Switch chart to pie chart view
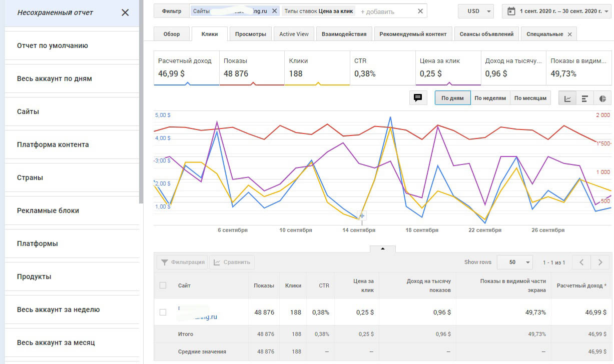Viewport: 614px width, 364px height. (602, 98)
